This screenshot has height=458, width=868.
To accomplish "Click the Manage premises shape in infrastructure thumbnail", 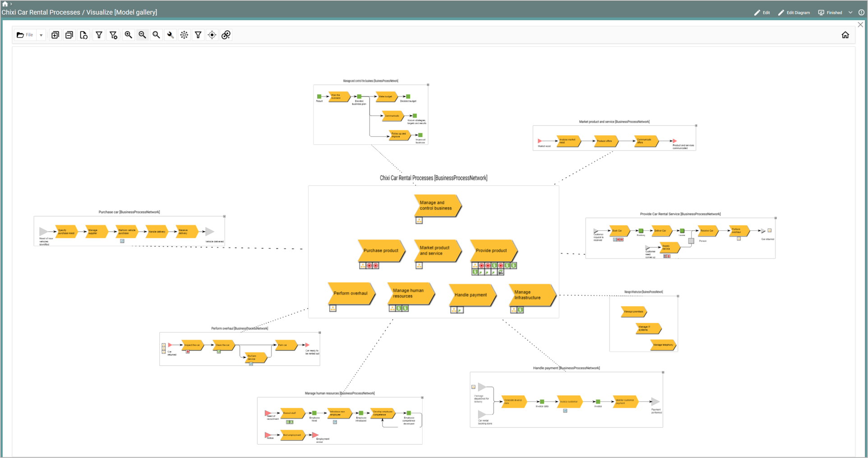I will tap(633, 311).
